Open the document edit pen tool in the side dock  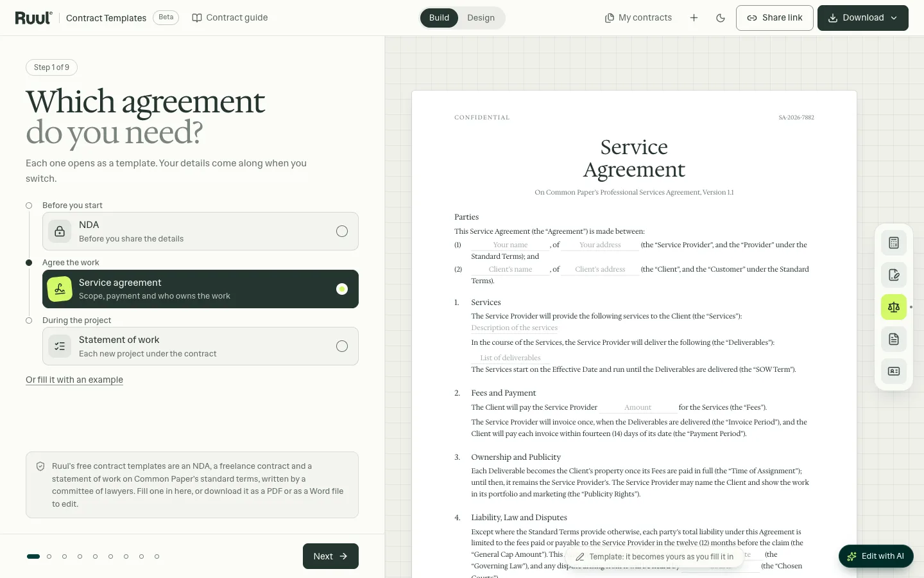(894, 275)
